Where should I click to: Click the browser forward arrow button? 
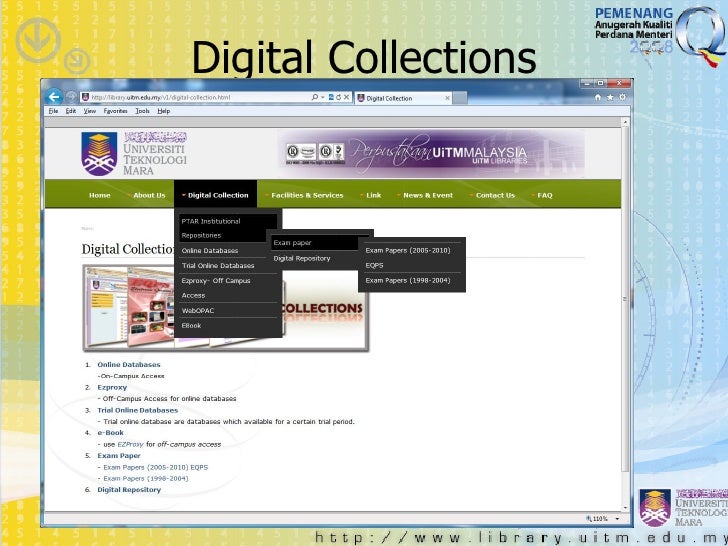pos(72,97)
